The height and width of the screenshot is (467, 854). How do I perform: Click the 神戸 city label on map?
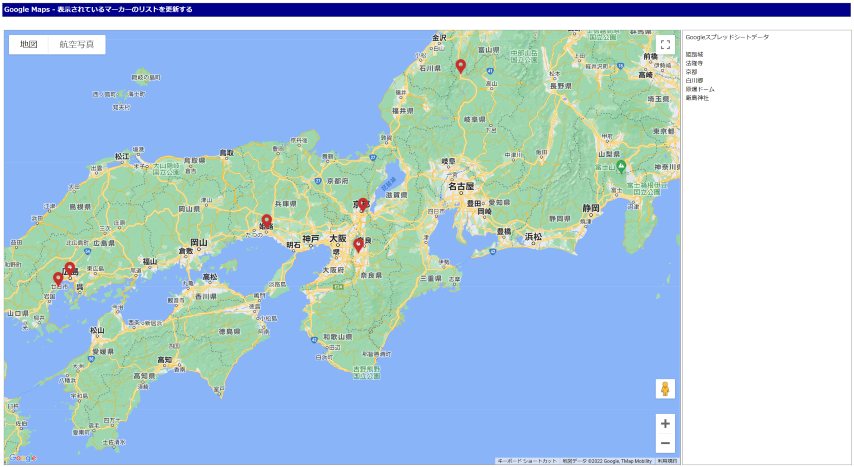(x=311, y=239)
